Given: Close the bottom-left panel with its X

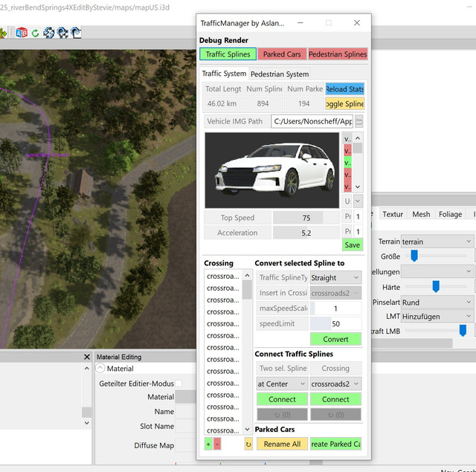Looking at the screenshot, I should pos(87,357).
